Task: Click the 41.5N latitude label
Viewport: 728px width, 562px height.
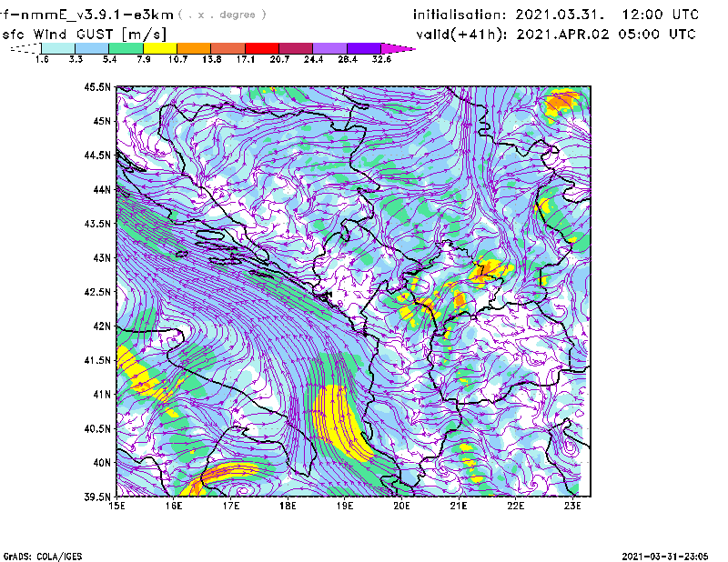Action: [97, 360]
